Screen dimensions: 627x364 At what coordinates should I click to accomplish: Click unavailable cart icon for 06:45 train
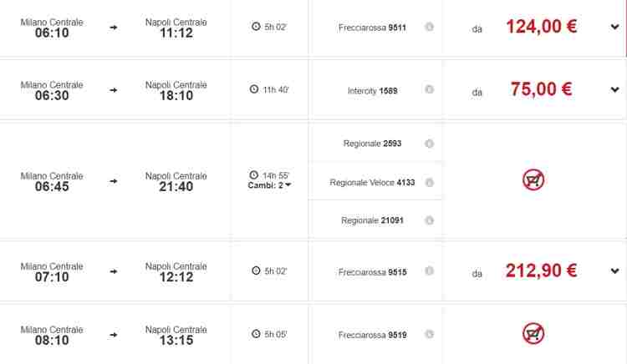[x=533, y=179]
